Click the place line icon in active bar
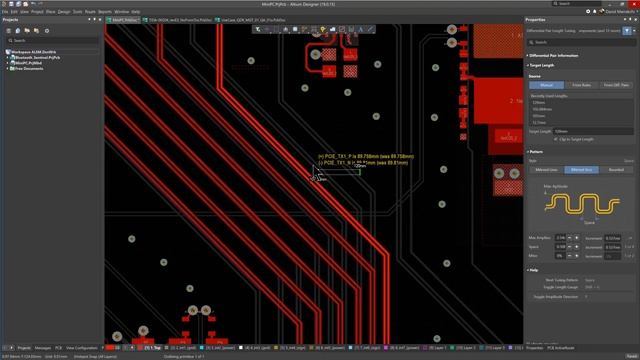This screenshot has width=640, height=360. [x=370, y=29]
